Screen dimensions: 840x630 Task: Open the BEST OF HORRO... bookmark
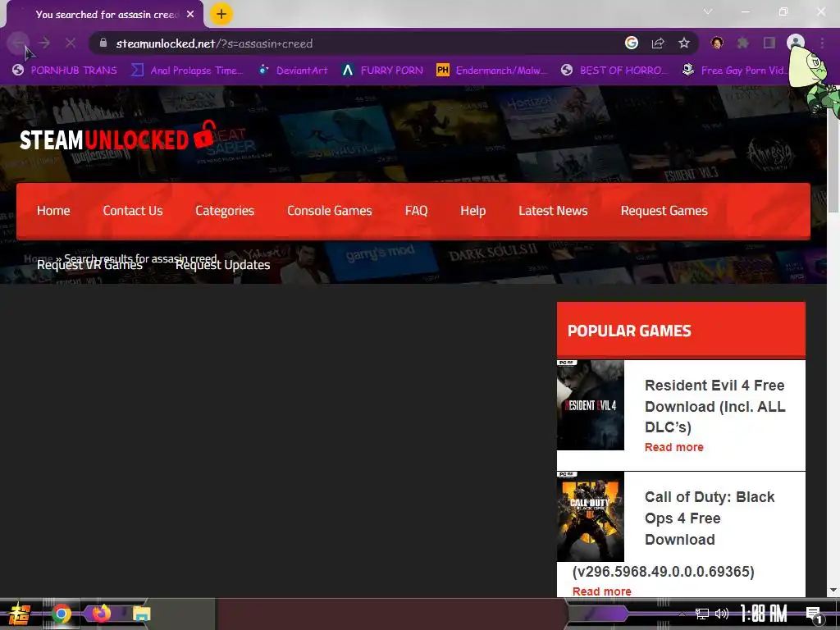615,71
